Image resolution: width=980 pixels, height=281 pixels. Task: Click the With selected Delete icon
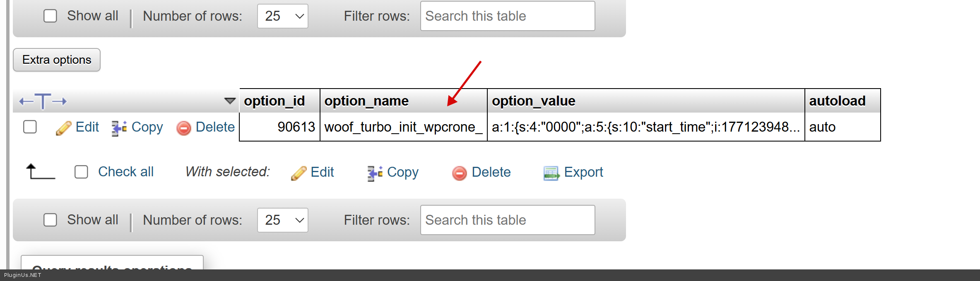pyautogui.click(x=459, y=173)
